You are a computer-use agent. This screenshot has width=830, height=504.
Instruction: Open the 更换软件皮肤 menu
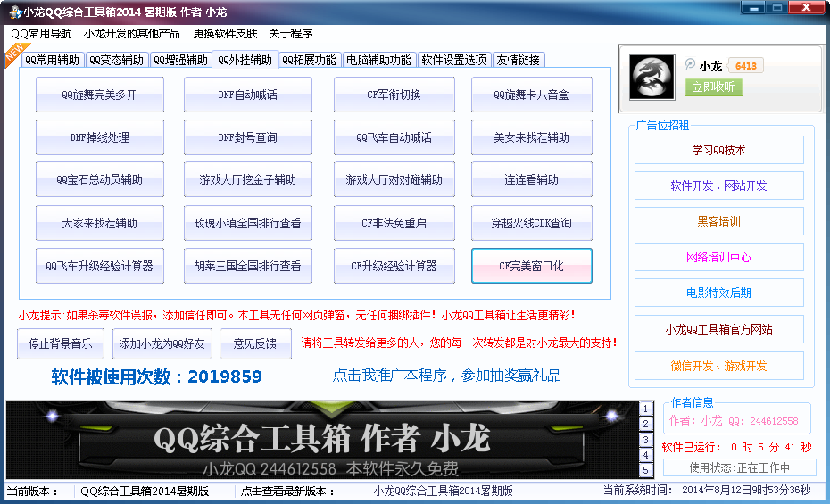point(225,34)
